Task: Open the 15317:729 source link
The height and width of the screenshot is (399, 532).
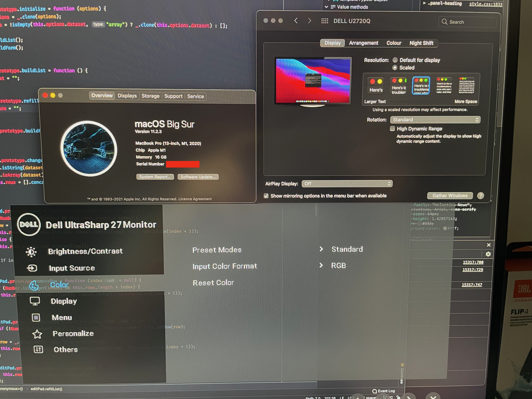Action: [x=473, y=270]
